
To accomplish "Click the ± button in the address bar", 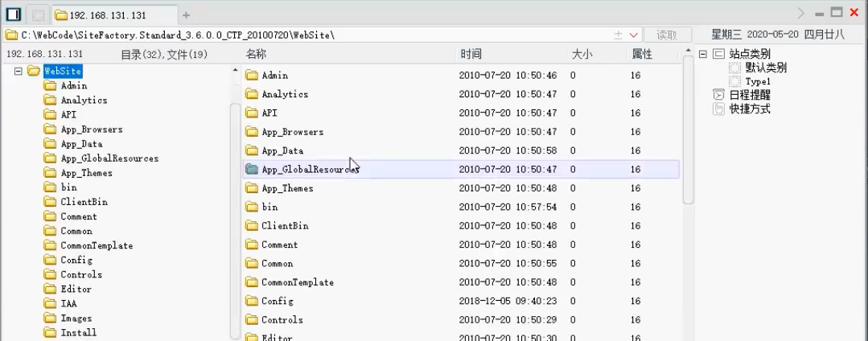I will pos(618,35).
